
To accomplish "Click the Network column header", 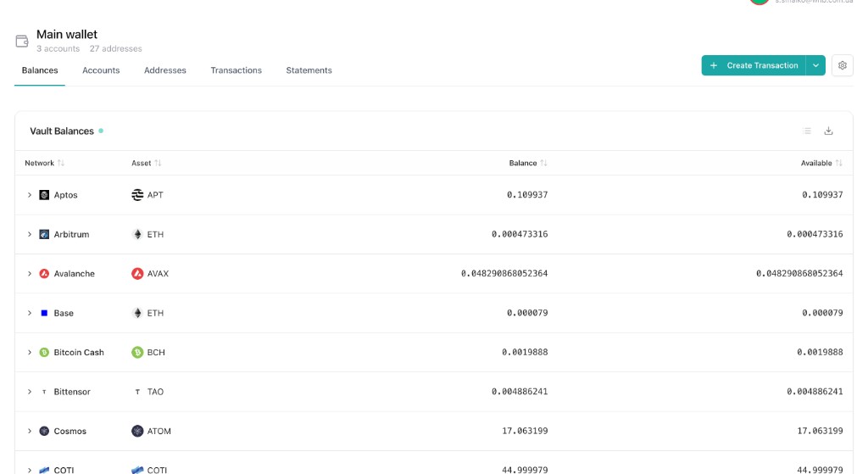I will pyautogui.click(x=39, y=163).
